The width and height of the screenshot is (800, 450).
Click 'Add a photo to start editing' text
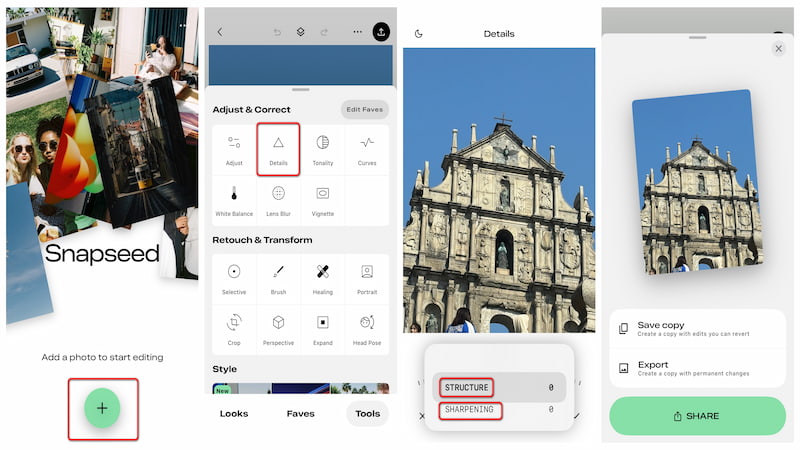(x=103, y=357)
